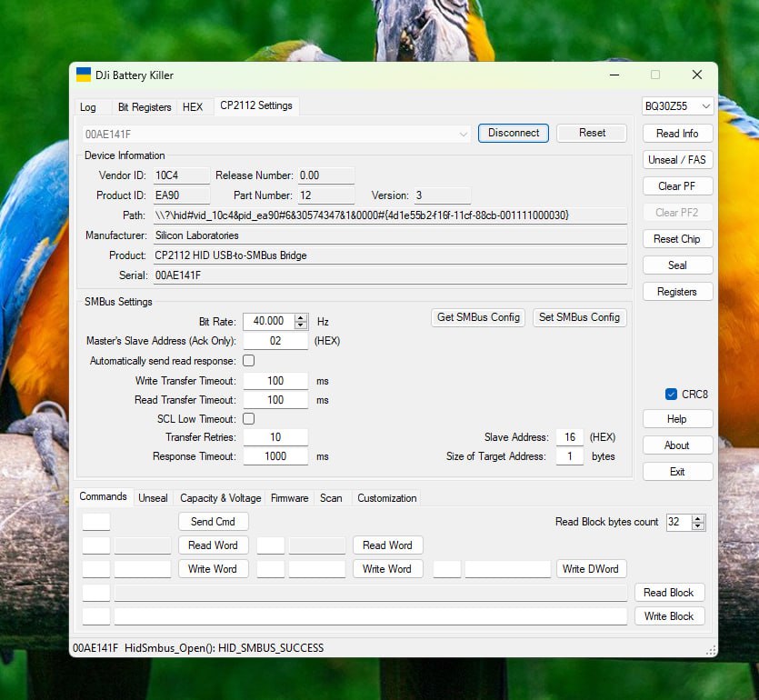Image resolution: width=759 pixels, height=700 pixels.
Task: Click the Seal button
Action: [x=677, y=265]
